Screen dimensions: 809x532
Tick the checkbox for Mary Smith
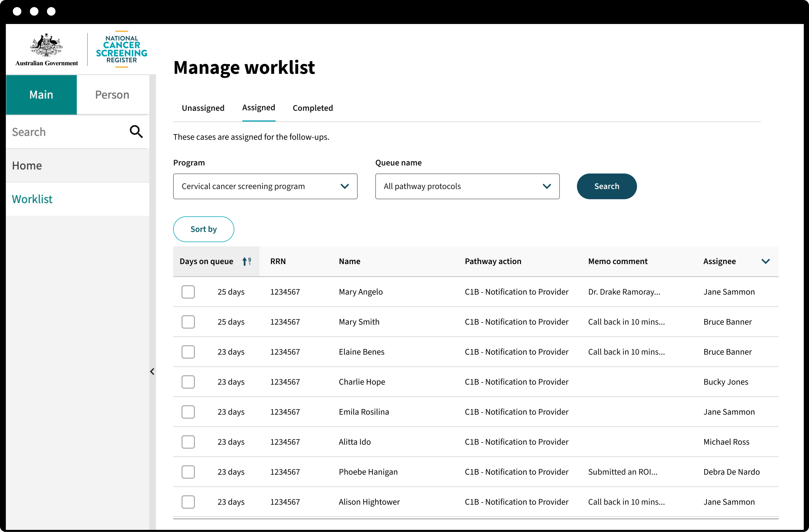(188, 322)
